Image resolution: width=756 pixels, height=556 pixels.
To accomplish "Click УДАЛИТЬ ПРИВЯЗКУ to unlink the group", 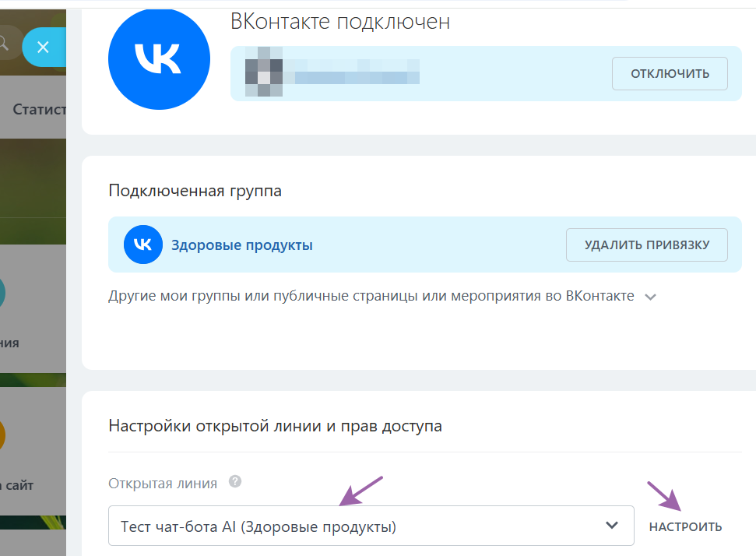I will (x=646, y=244).
